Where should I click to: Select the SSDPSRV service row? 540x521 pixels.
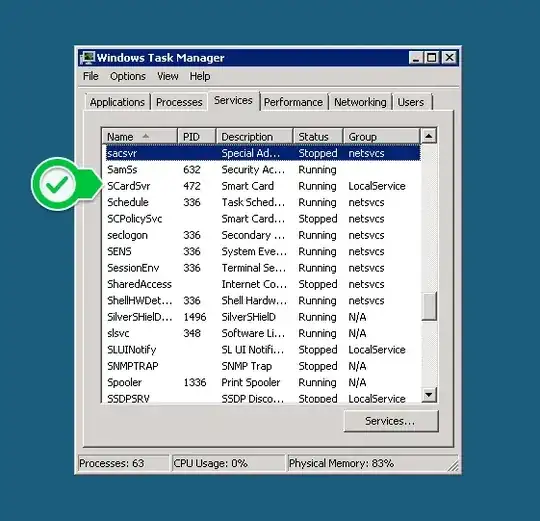point(263,397)
